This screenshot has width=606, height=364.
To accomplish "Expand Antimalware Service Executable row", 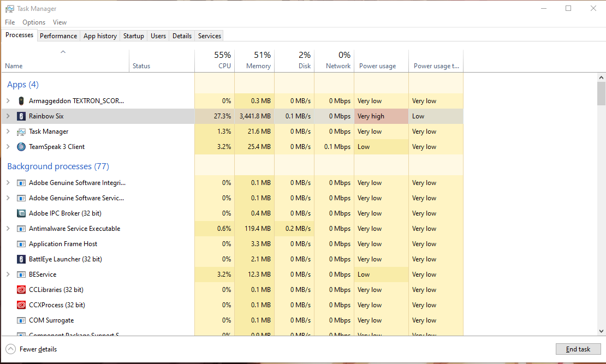I will pyautogui.click(x=8, y=229).
